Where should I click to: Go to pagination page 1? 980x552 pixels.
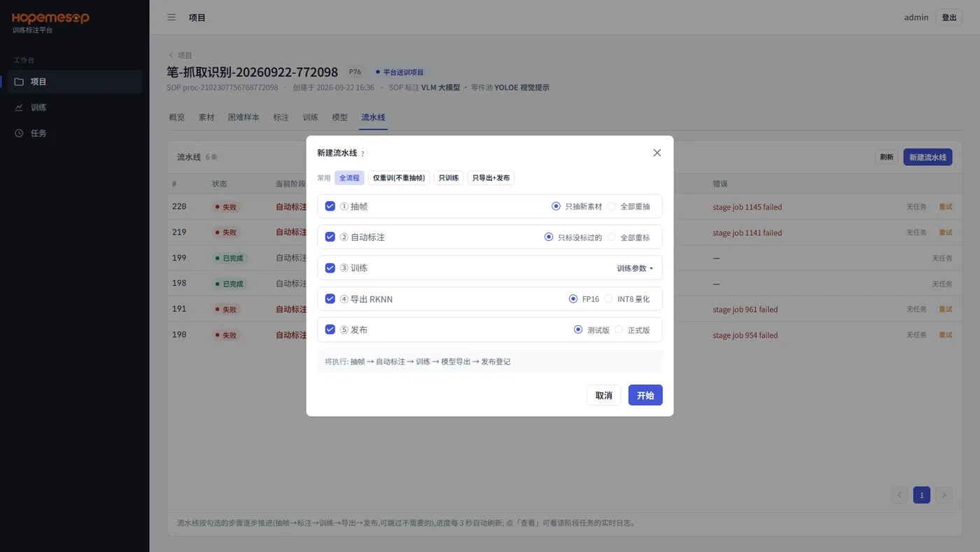(x=922, y=495)
